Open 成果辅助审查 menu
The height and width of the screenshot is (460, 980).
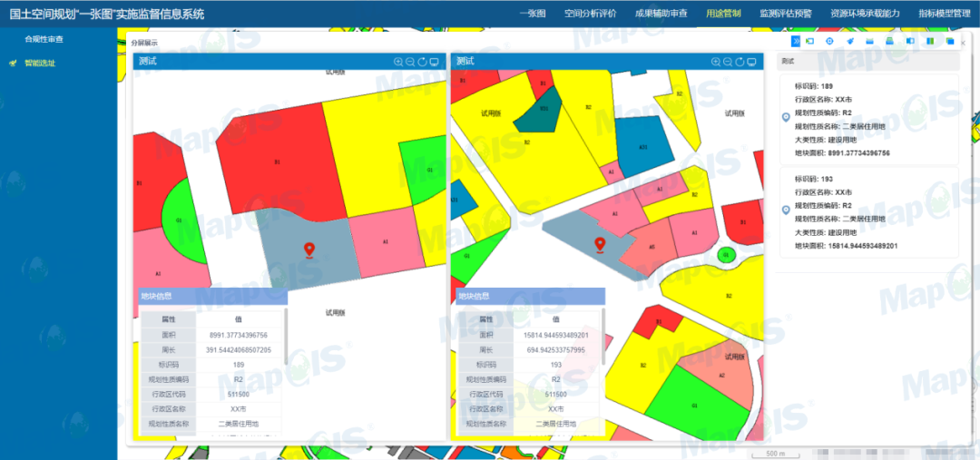(x=661, y=13)
